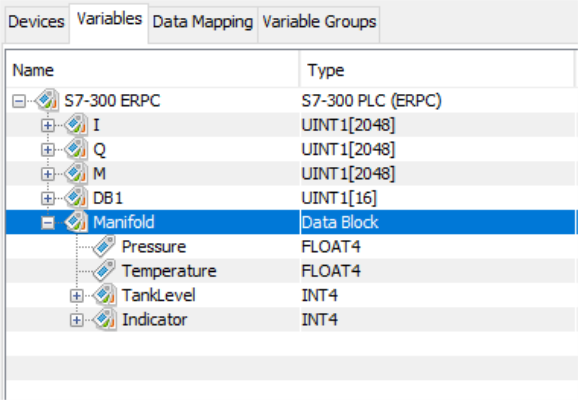Click the S7-300 ERPC device tag icon

47,100
